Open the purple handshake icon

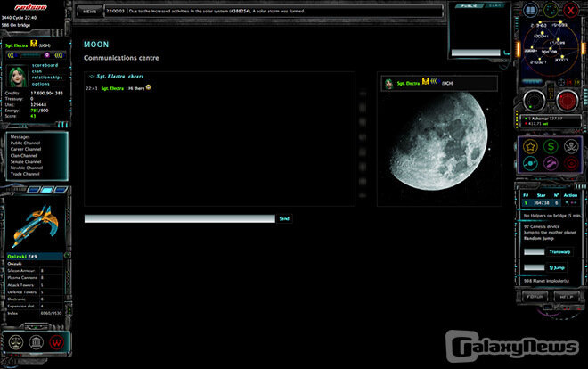(551, 163)
